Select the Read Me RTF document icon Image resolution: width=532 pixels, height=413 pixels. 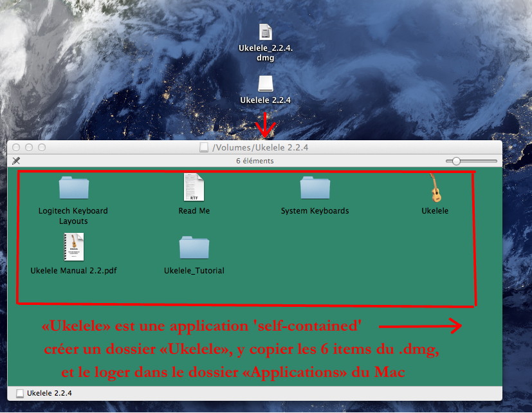pyautogui.click(x=194, y=187)
